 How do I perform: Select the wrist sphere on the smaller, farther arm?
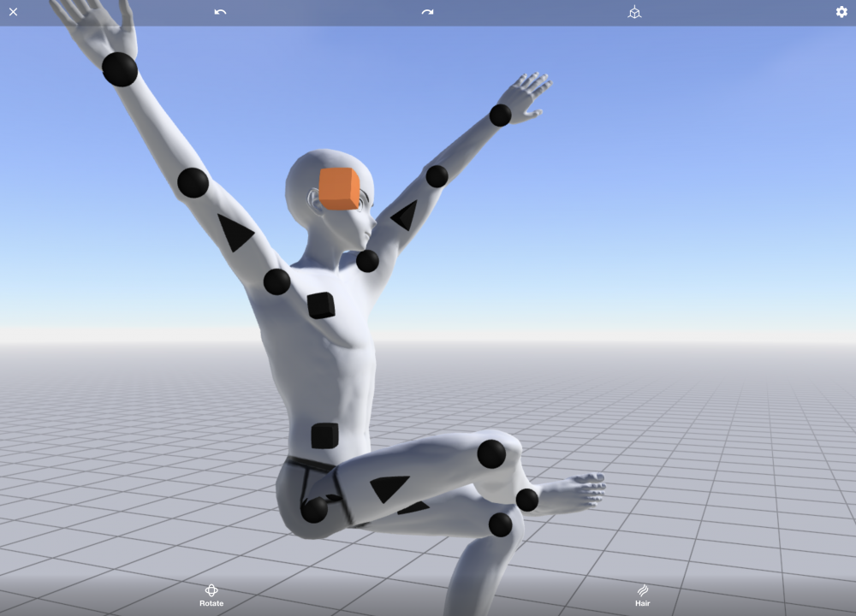click(x=501, y=115)
